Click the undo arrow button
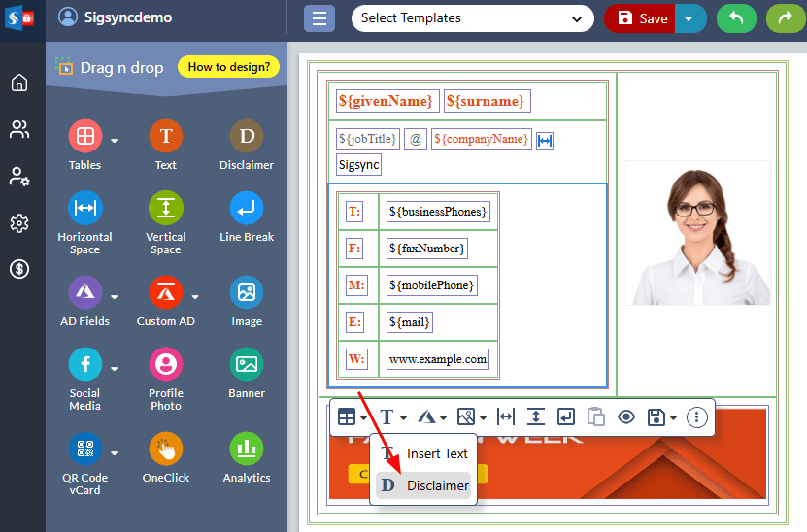The image size is (807, 532). pos(736,18)
